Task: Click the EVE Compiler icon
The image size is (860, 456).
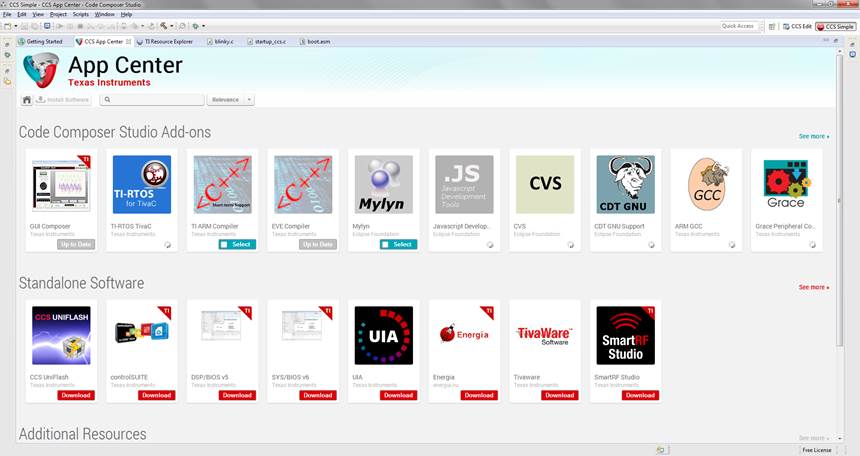Action: coord(303,184)
